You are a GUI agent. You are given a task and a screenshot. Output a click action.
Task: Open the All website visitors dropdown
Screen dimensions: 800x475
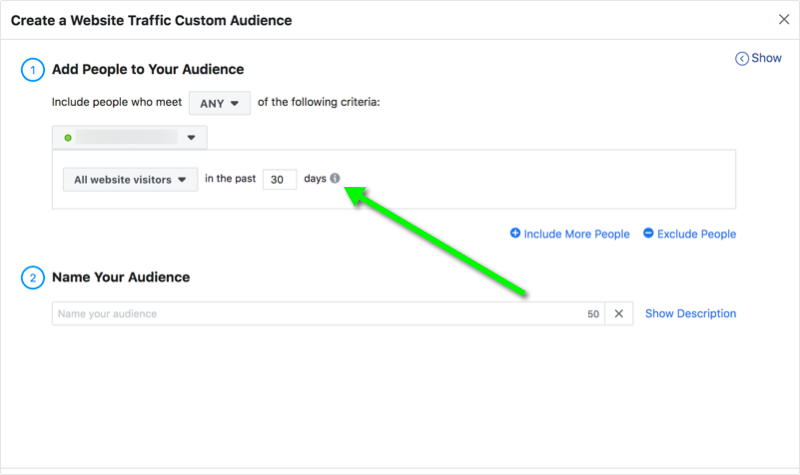130,180
